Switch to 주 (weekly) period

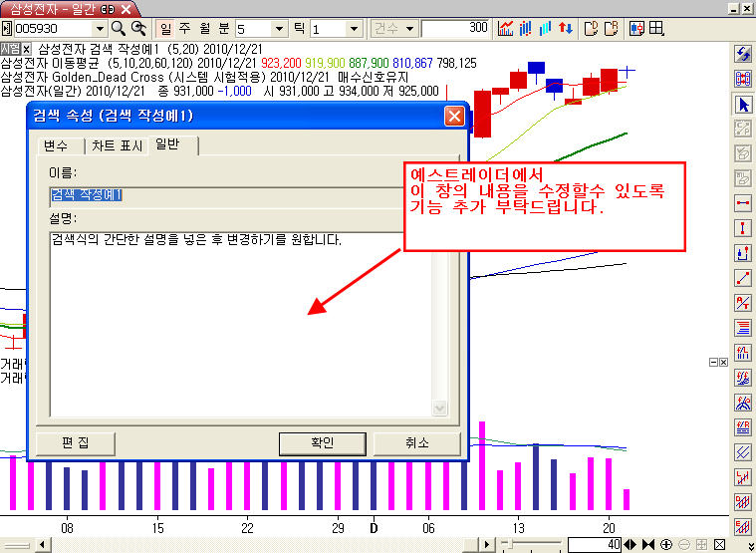coord(183,28)
